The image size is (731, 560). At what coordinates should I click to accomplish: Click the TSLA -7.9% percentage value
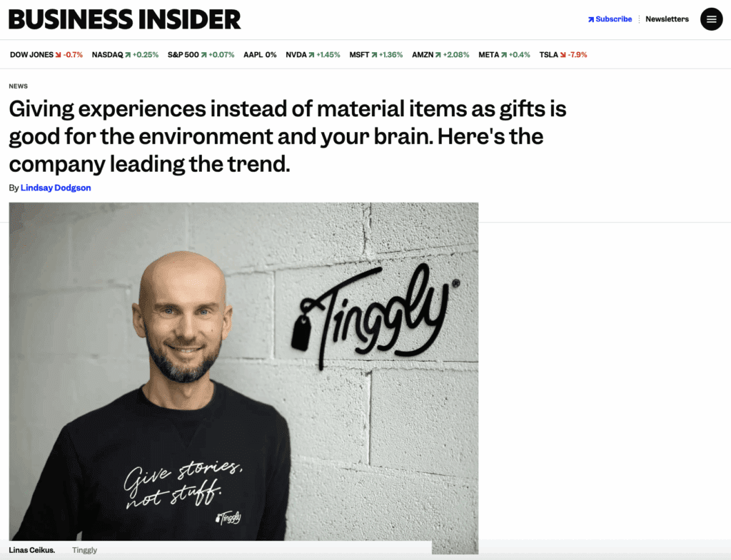click(x=577, y=55)
